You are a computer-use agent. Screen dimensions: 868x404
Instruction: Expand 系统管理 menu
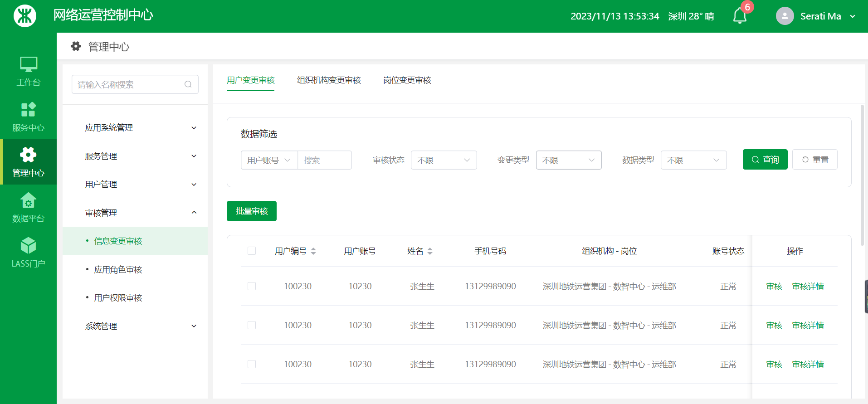point(135,326)
